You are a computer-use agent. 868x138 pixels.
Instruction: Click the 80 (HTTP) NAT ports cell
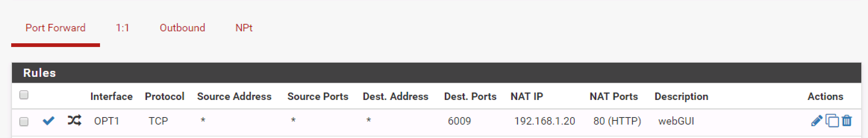tap(617, 121)
